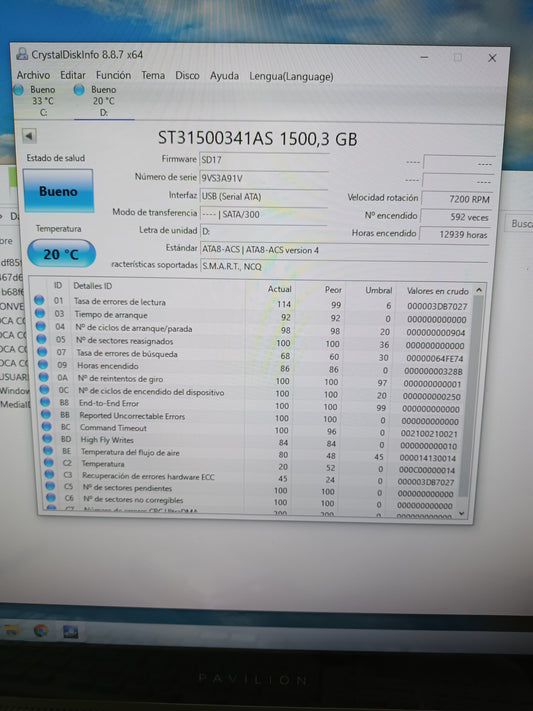
Task: Click status icon for End-to-End Error
Action: point(45,402)
